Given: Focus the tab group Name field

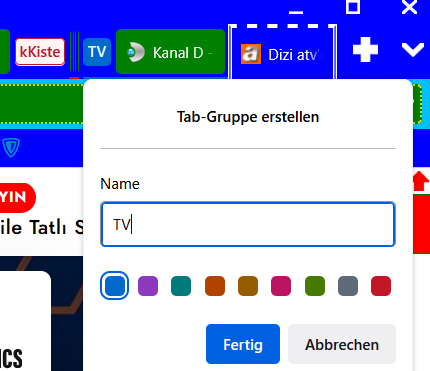Looking at the screenshot, I should pos(248,224).
